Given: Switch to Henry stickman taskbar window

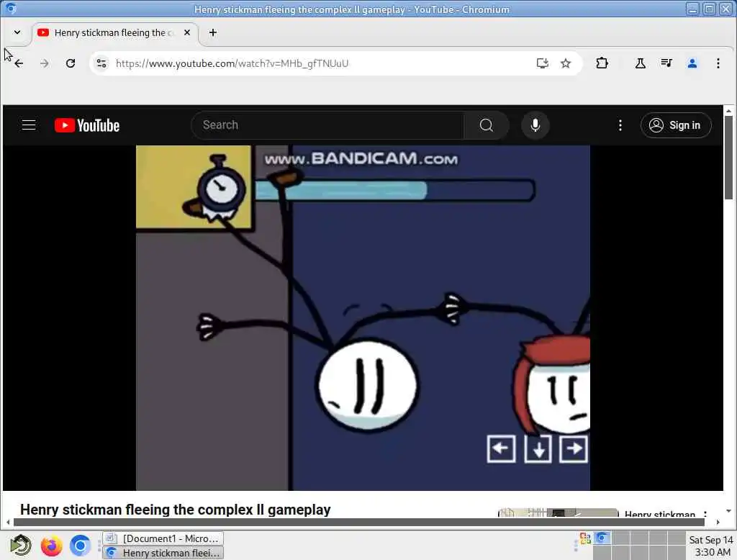Looking at the screenshot, I should [163, 553].
